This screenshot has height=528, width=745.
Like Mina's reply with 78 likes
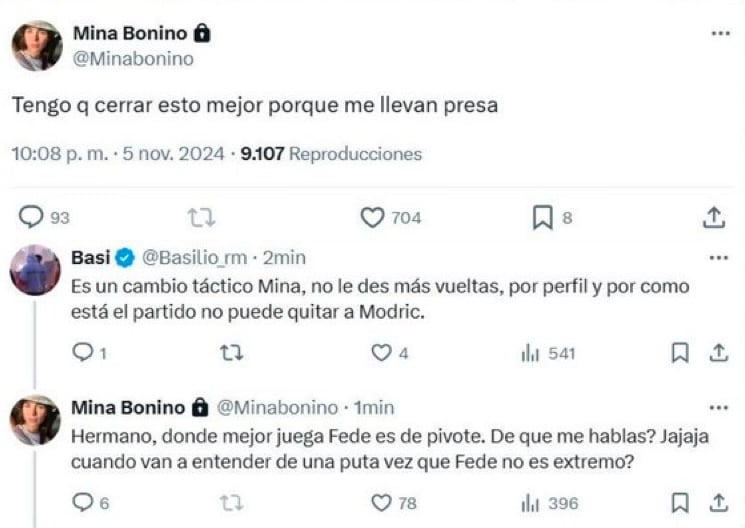pos(381,502)
